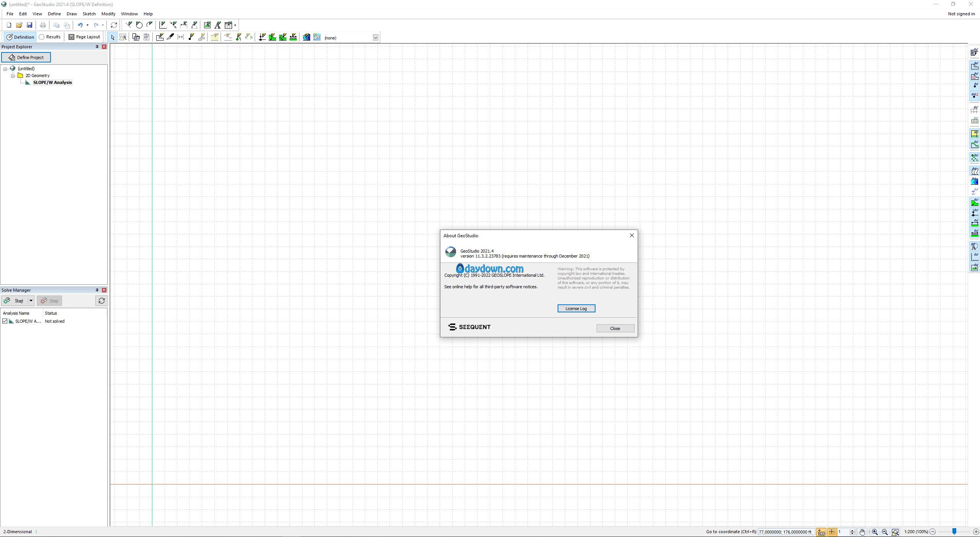Select the knife Split Regions tool
The height and width of the screenshot is (537, 980).
tap(170, 37)
